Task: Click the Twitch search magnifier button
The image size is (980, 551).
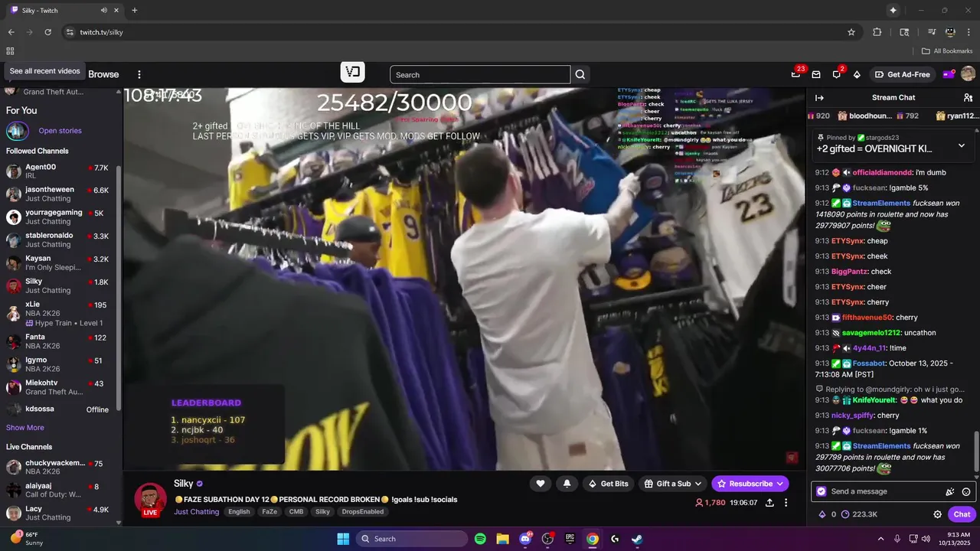Action: click(x=580, y=74)
